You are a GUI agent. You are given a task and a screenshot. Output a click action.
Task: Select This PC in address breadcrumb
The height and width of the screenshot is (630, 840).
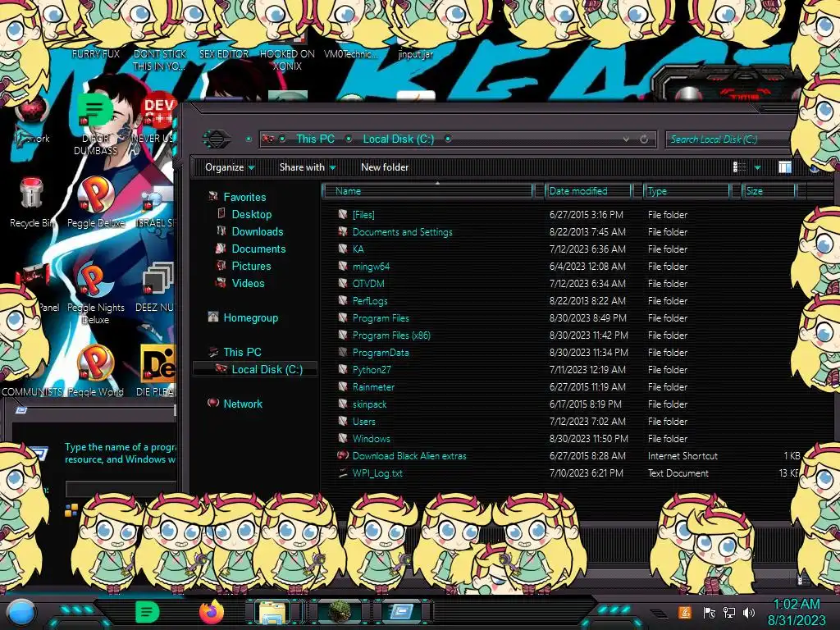[x=315, y=139]
